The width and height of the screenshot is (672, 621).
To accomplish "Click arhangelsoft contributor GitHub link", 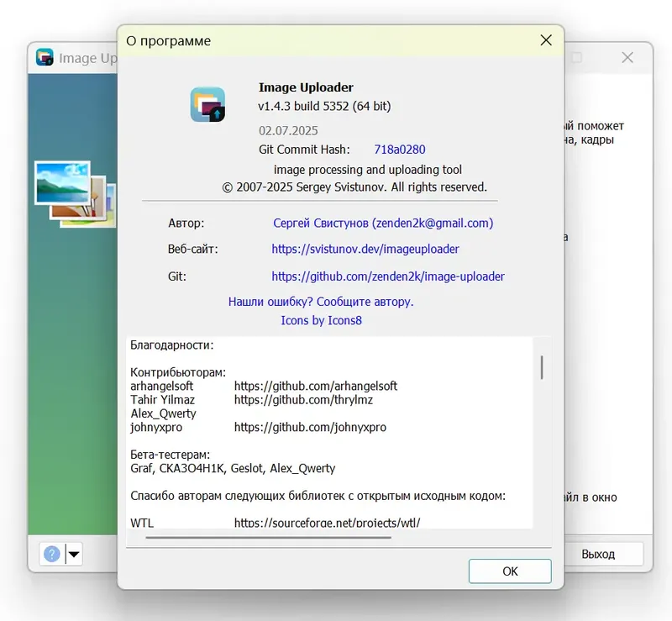I will click(x=317, y=386).
